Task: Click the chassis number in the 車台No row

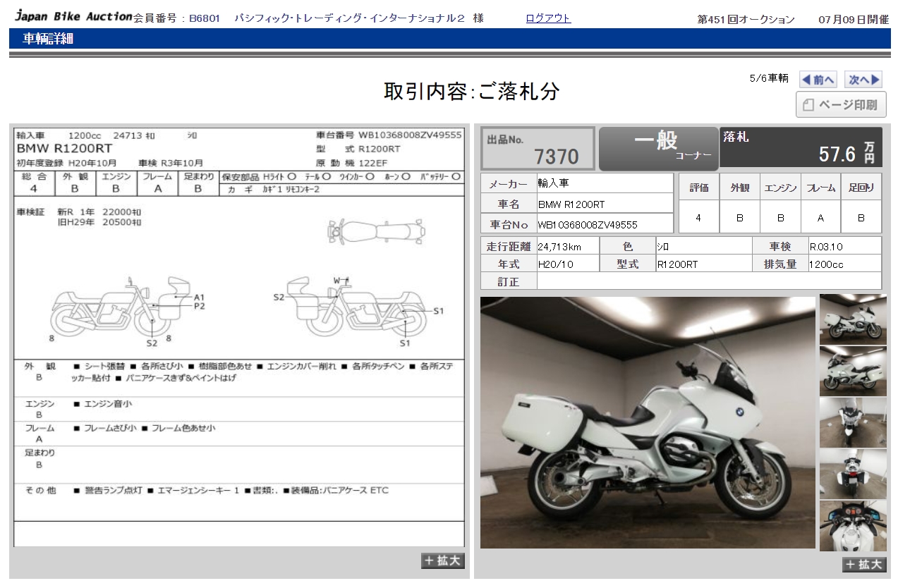Action: [605, 224]
